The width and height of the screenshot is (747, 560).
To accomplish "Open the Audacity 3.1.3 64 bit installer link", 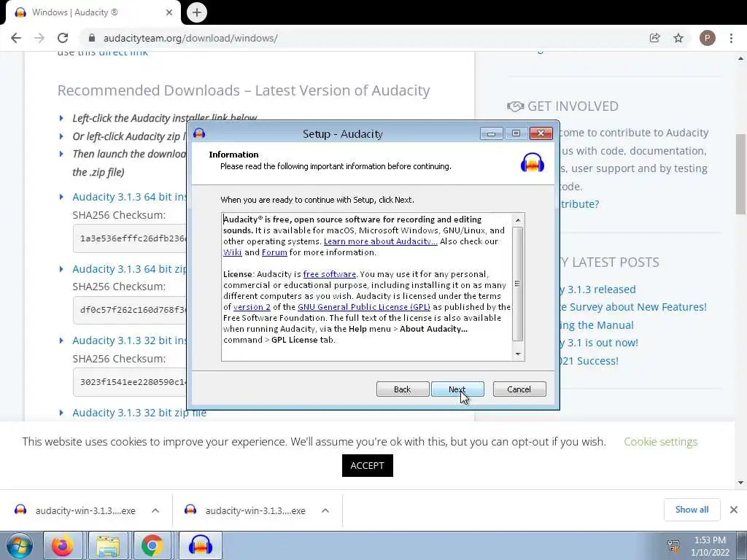I will point(130,197).
